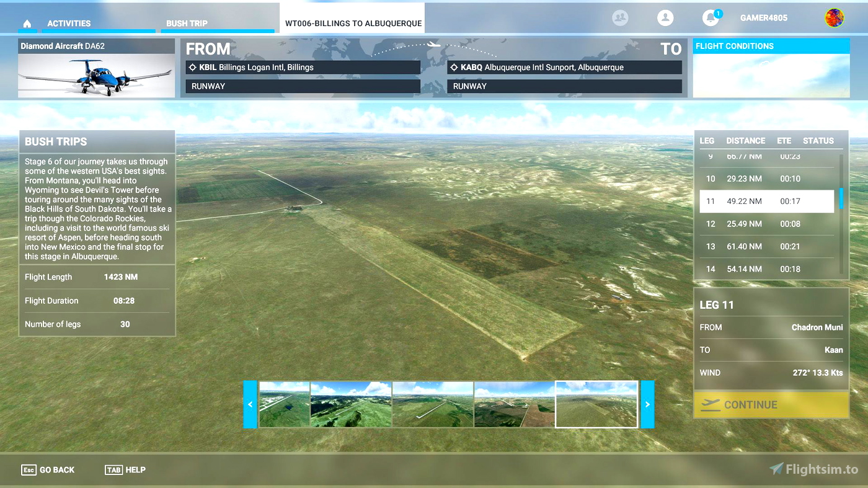Select leg 13 with 61.40 NM

click(x=767, y=247)
